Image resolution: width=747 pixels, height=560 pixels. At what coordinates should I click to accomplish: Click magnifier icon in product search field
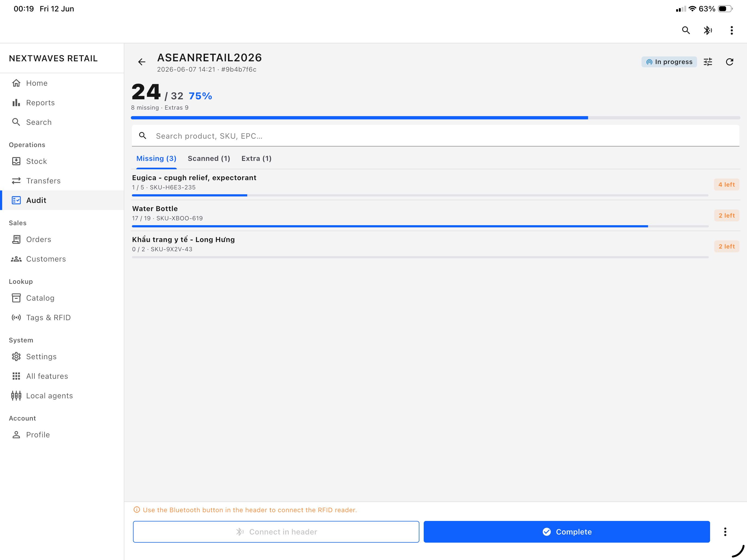pyautogui.click(x=143, y=136)
